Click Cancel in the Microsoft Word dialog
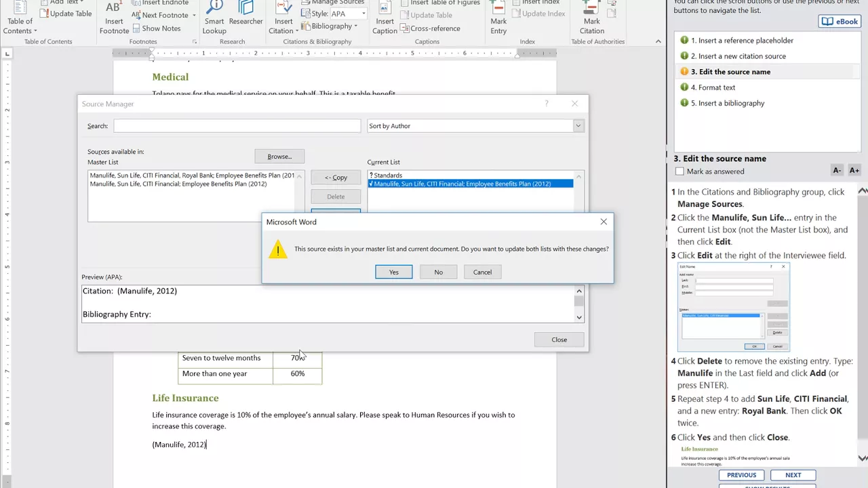This screenshot has height=488, width=868. click(x=482, y=272)
